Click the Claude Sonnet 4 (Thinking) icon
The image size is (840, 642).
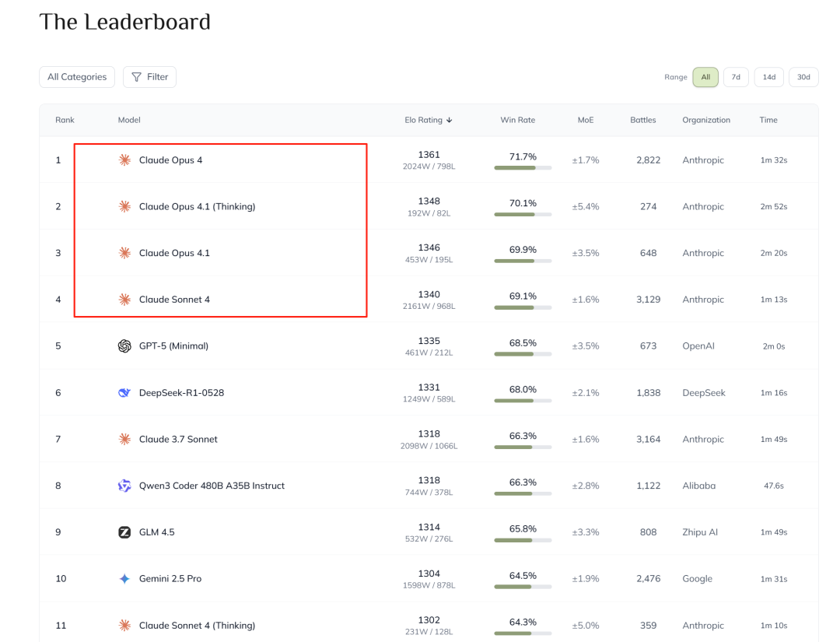click(124, 626)
